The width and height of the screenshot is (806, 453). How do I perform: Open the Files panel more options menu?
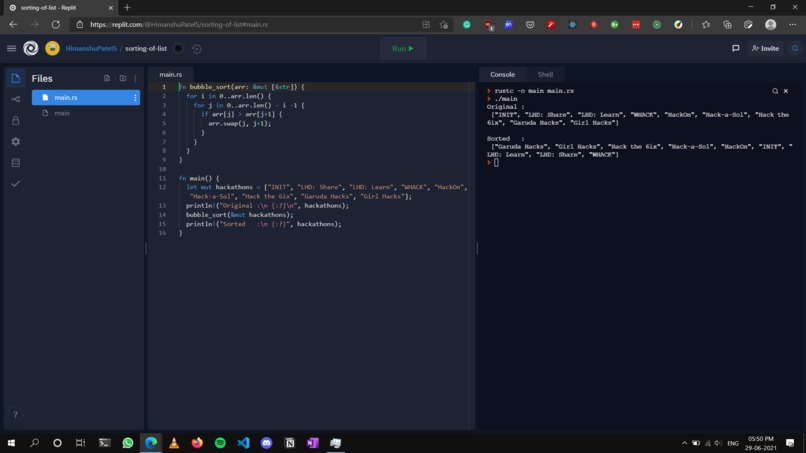point(135,79)
